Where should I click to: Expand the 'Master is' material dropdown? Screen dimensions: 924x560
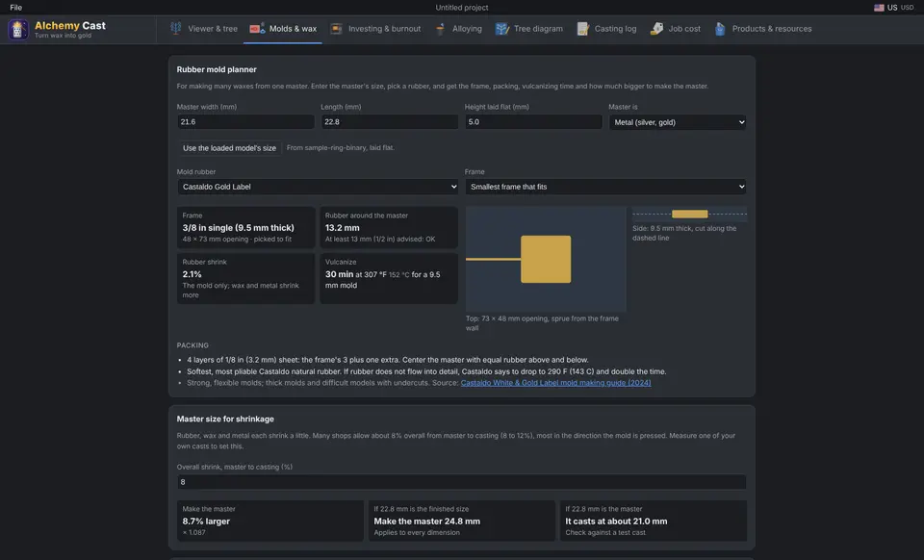(x=678, y=122)
